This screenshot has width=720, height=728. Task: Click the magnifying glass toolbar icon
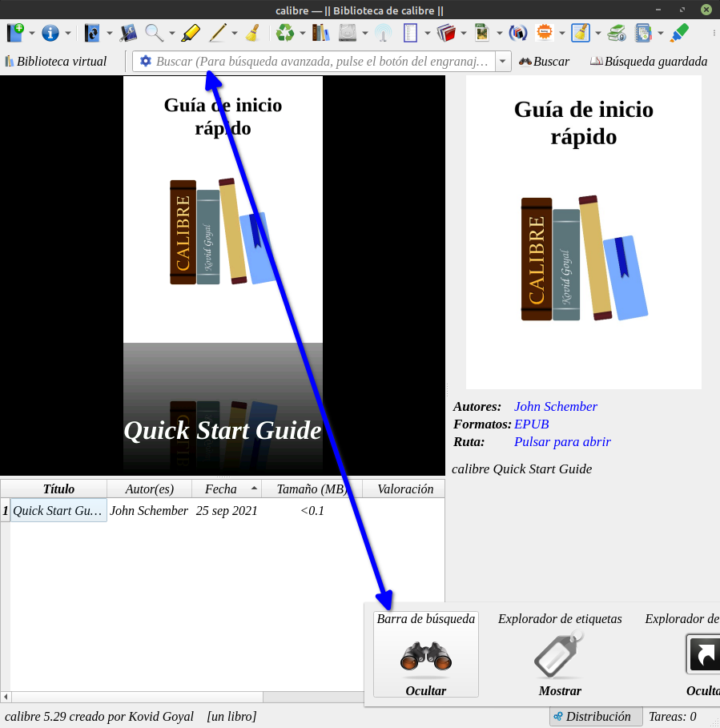click(x=154, y=33)
